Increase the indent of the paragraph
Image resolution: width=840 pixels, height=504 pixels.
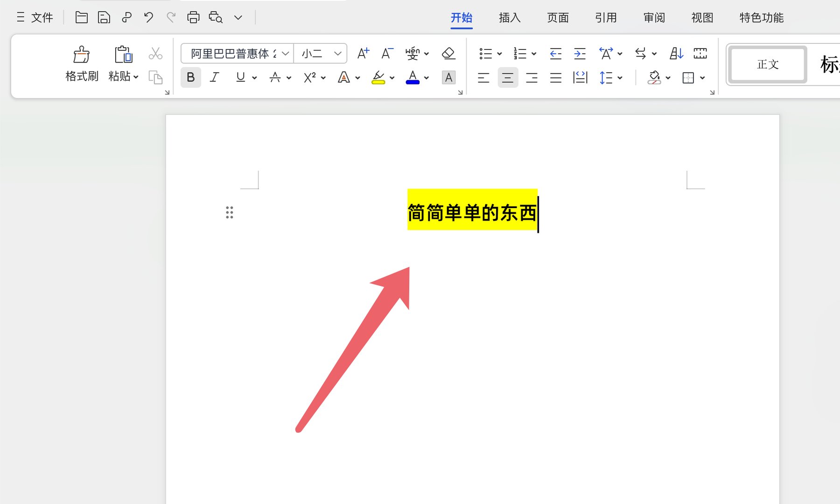pos(579,53)
